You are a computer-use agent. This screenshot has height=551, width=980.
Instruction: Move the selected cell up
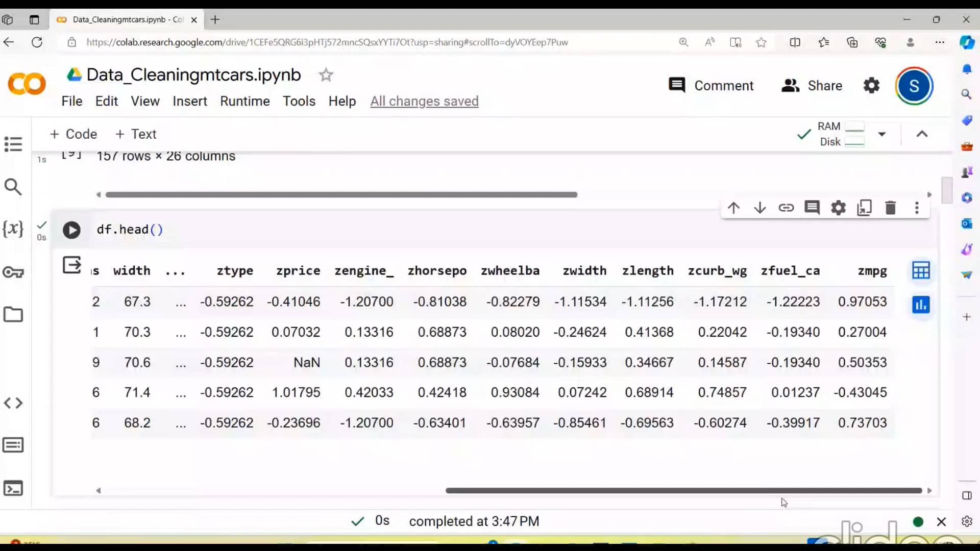click(733, 208)
